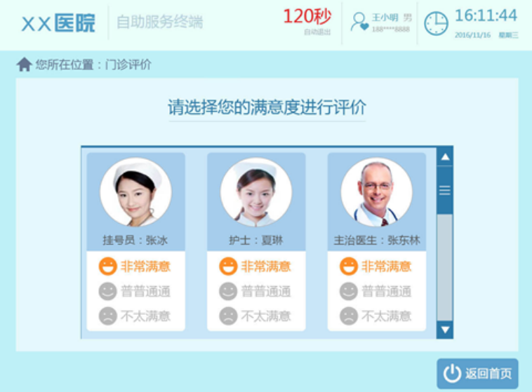Select sad face icon for registrar 张冰
Viewport: 532px width, 392px height.
click(x=108, y=316)
